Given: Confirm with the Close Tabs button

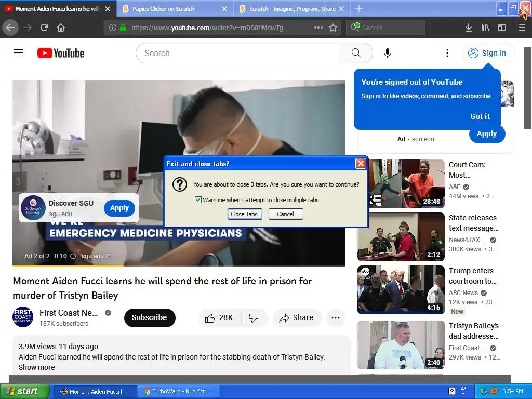Looking at the screenshot, I should click(245, 214).
